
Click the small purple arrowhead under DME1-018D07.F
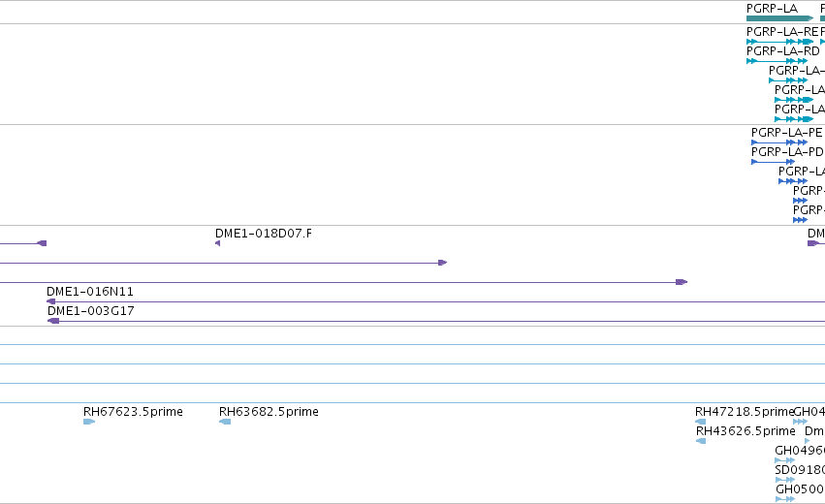(x=218, y=243)
